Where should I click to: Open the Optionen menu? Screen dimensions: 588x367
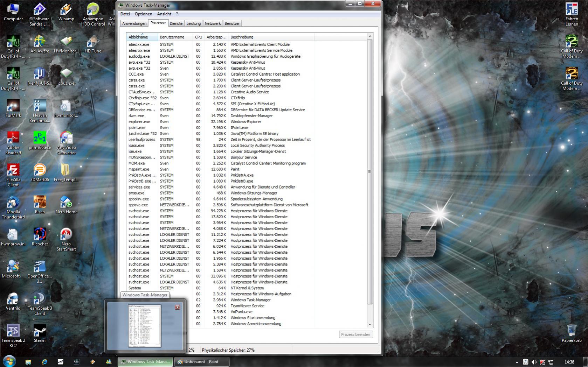[143, 14]
